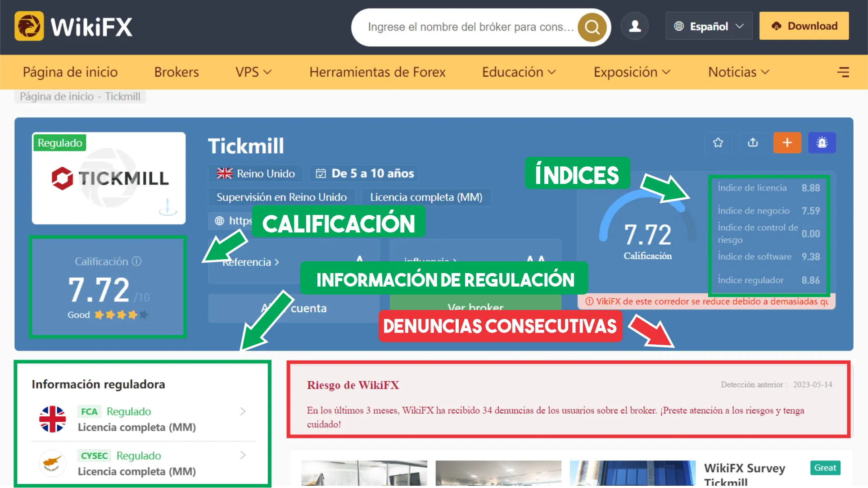Click the green Regulado badge on logo

coord(60,143)
